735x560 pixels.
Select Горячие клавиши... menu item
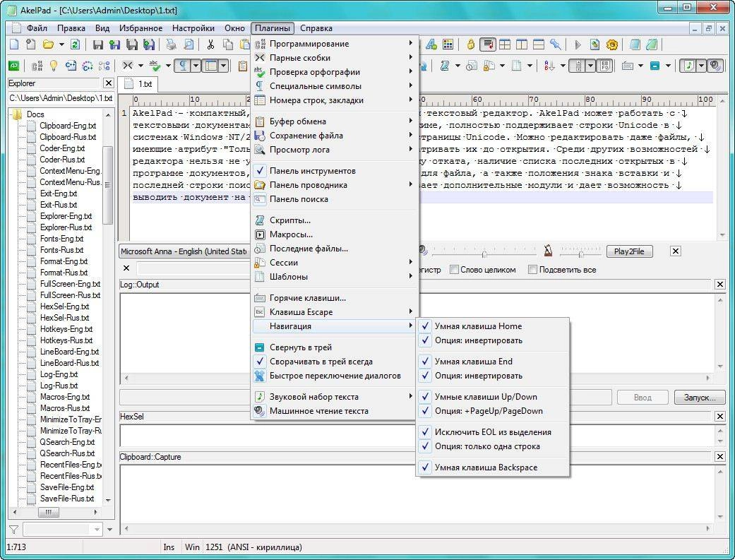coord(334,298)
